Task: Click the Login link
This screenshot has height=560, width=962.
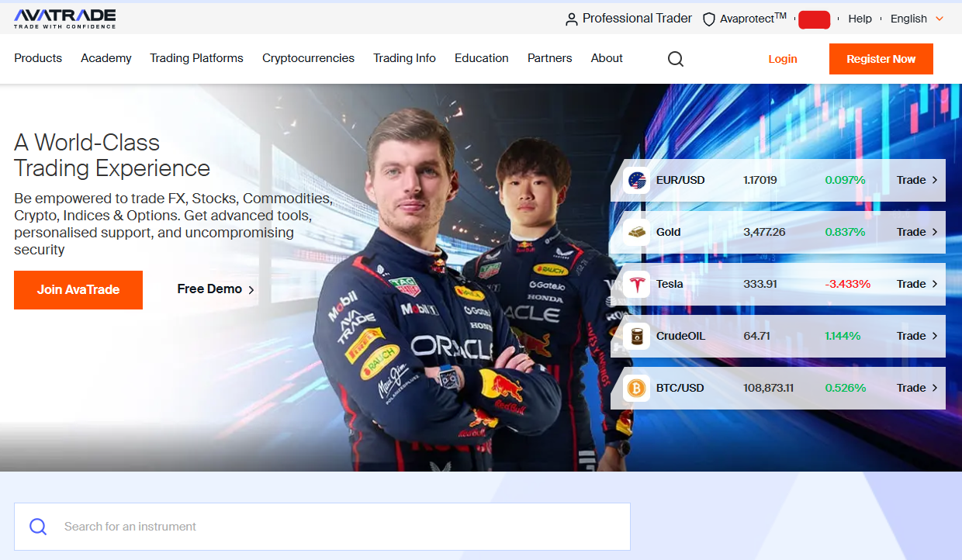Action: click(782, 59)
